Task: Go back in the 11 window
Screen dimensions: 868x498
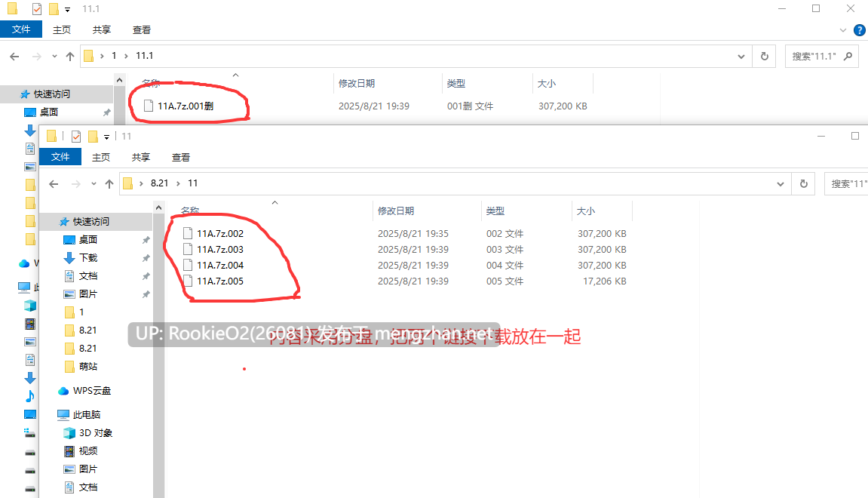Action: [54, 184]
